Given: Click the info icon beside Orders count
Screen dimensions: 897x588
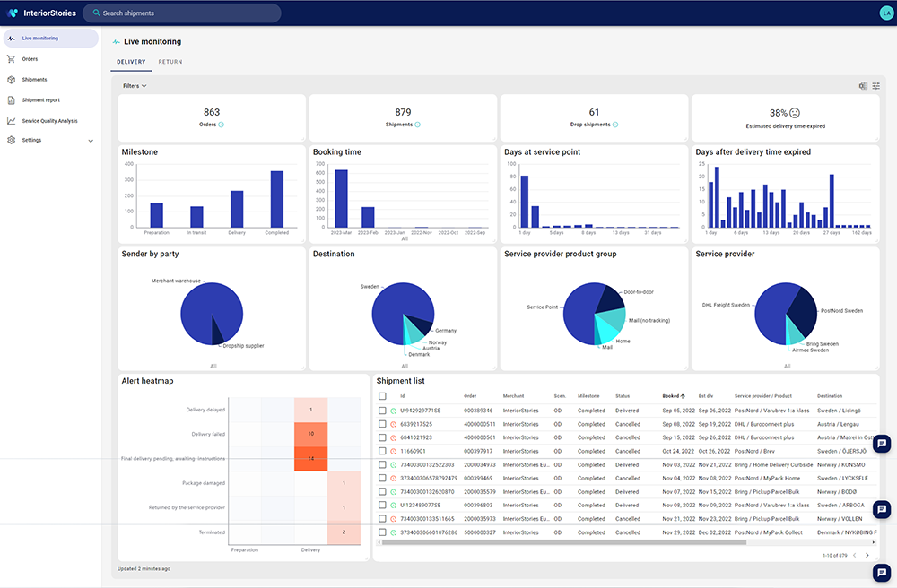Looking at the screenshot, I should click(x=222, y=125).
